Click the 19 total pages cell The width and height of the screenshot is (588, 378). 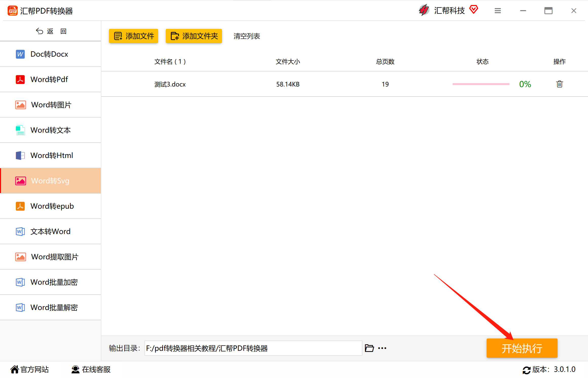tap(385, 84)
